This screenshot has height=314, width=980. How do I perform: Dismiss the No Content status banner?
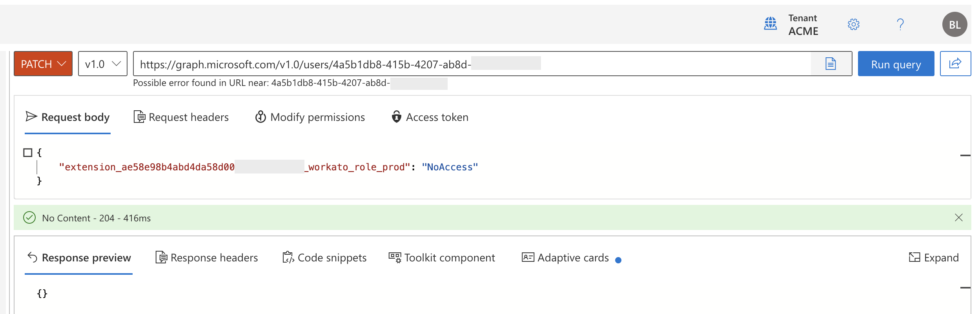pyautogui.click(x=958, y=217)
